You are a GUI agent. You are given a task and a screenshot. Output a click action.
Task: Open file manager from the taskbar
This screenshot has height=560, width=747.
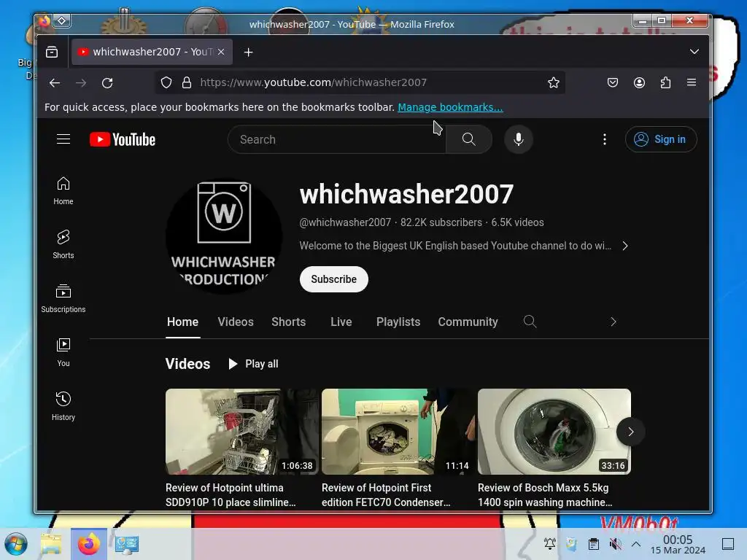tap(51, 544)
